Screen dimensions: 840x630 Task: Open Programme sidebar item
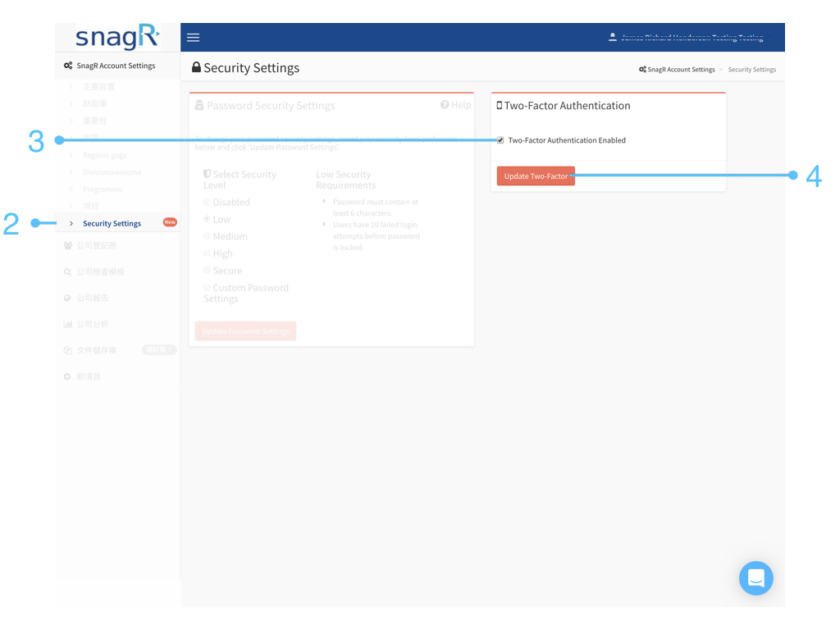[103, 189]
